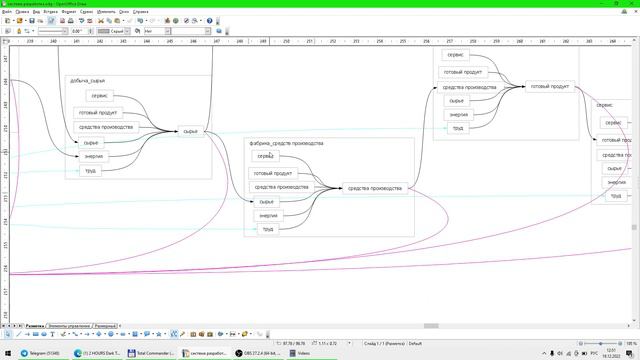Create a new document via New icon
Image resolution: width=640 pixels, height=360 pixels.
(x=7, y=21)
